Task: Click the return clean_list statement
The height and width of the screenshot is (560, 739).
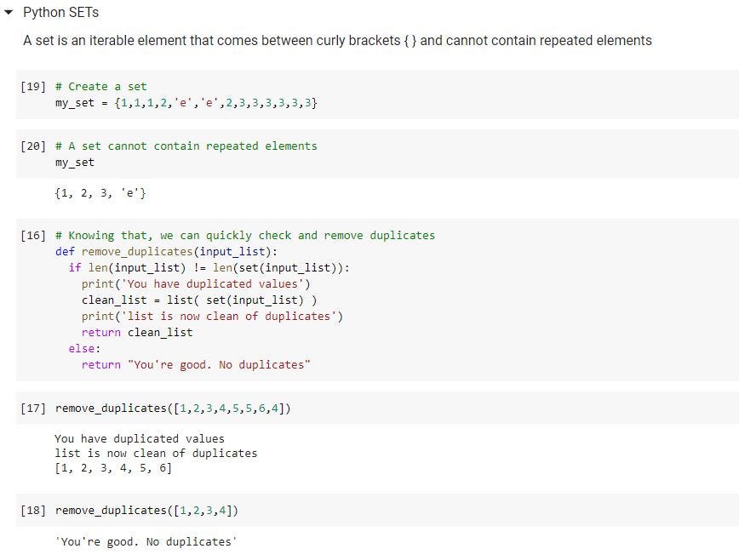Action: [x=136, y=332]
